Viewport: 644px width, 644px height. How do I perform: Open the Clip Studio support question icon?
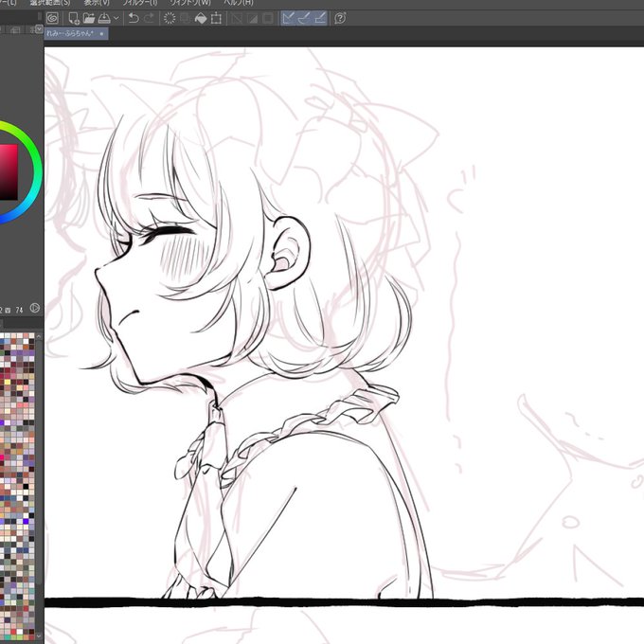(340, 18)
